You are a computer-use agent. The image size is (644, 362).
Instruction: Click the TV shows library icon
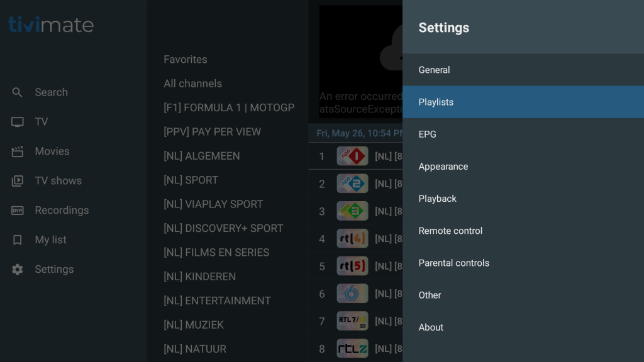pos(18,181)
